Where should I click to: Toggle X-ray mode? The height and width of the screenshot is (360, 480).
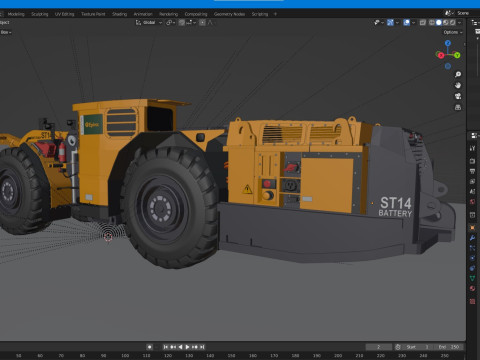pos(423,23)
